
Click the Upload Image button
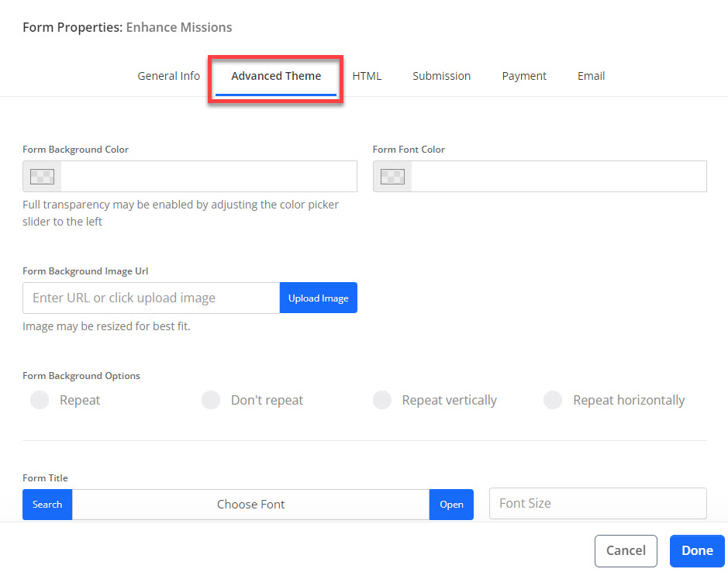[318, 298]
